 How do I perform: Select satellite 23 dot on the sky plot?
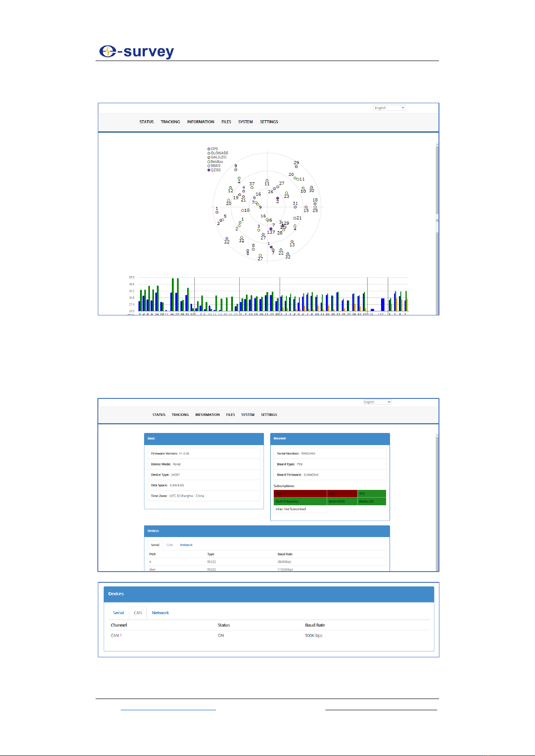click(x=286, y=193)
